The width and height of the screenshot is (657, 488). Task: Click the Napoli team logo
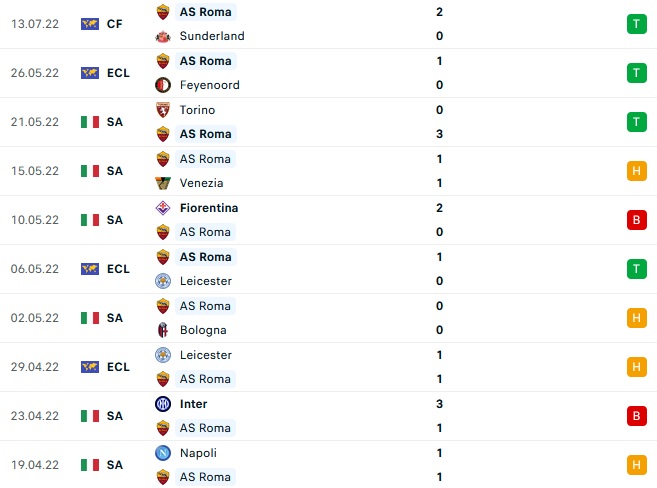[x=164, y=452]
